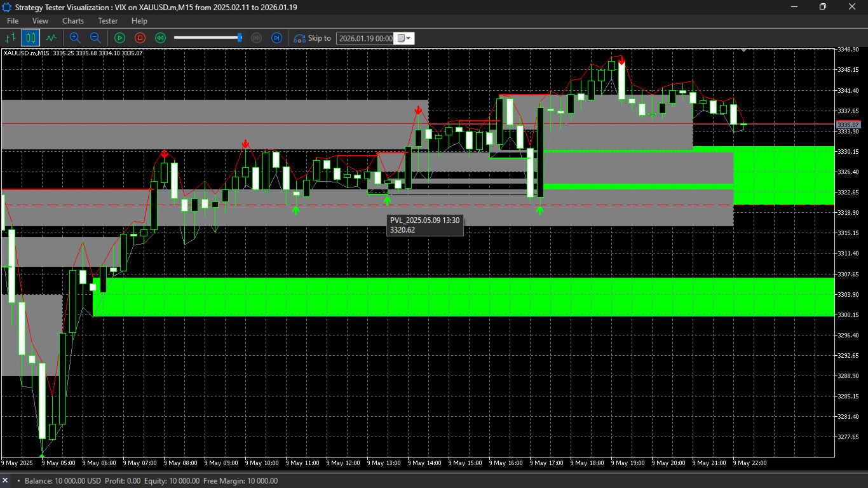Viewport: 868px width, 488px height.
Task: Click the 9 May 17:00 time axis label
Action: [547, 463]
